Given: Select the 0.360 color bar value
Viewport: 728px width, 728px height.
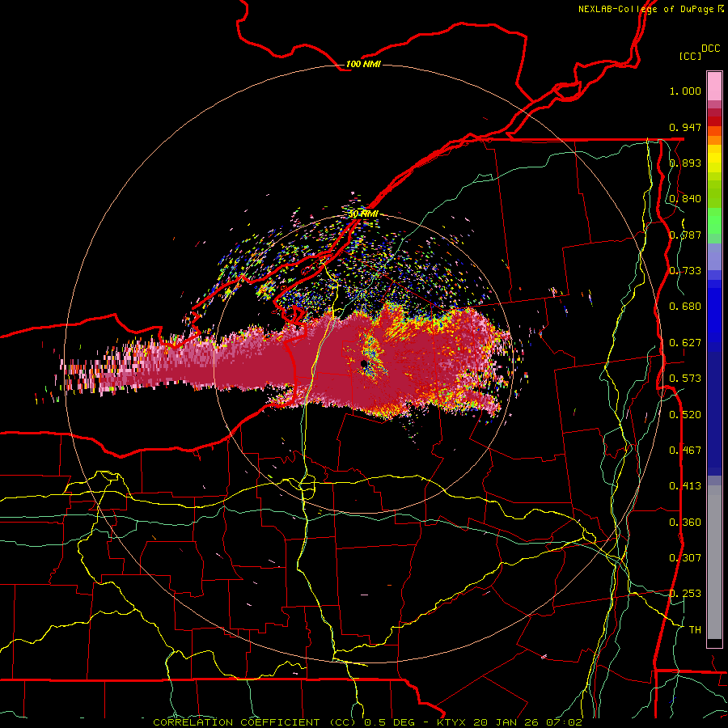Looking at the screenshot, I should tap(685, 523).
